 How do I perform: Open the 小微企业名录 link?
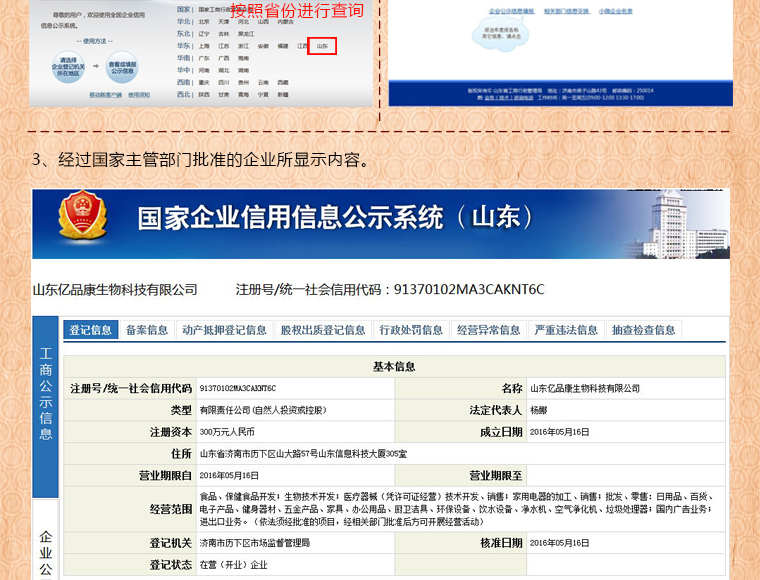pos(616,11)
